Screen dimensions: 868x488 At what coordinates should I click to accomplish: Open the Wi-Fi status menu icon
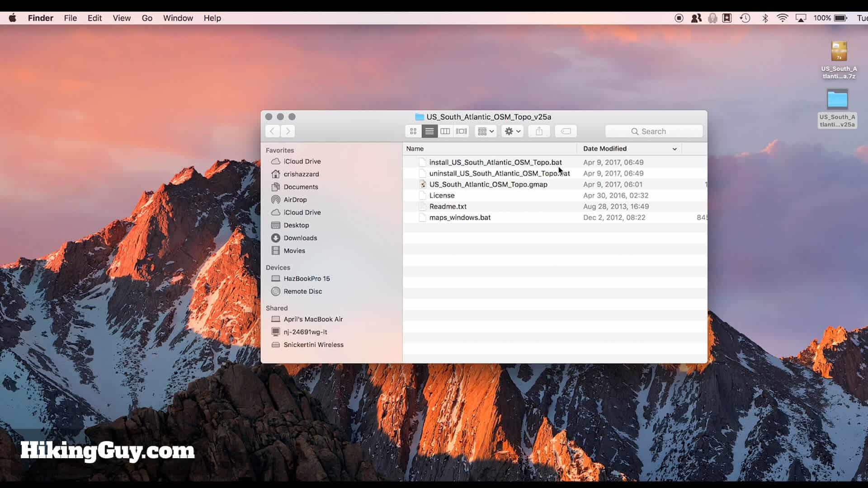(782, 18)
